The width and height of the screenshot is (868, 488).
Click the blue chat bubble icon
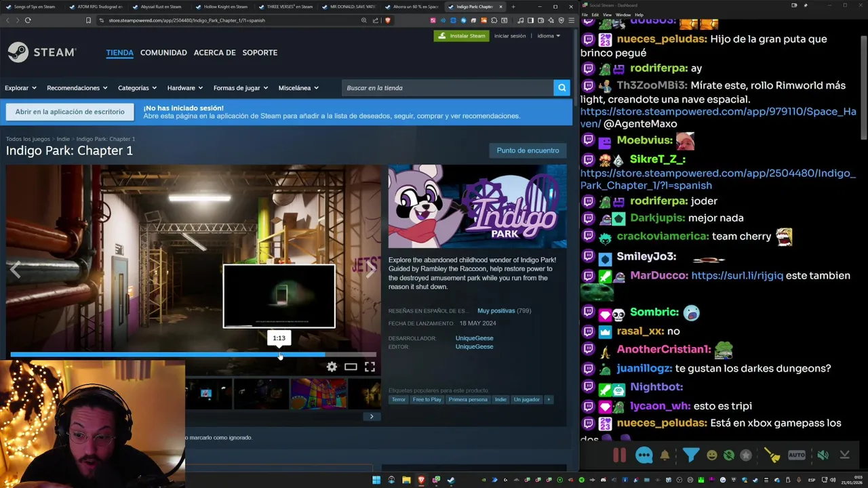click(x=644, y=455)
